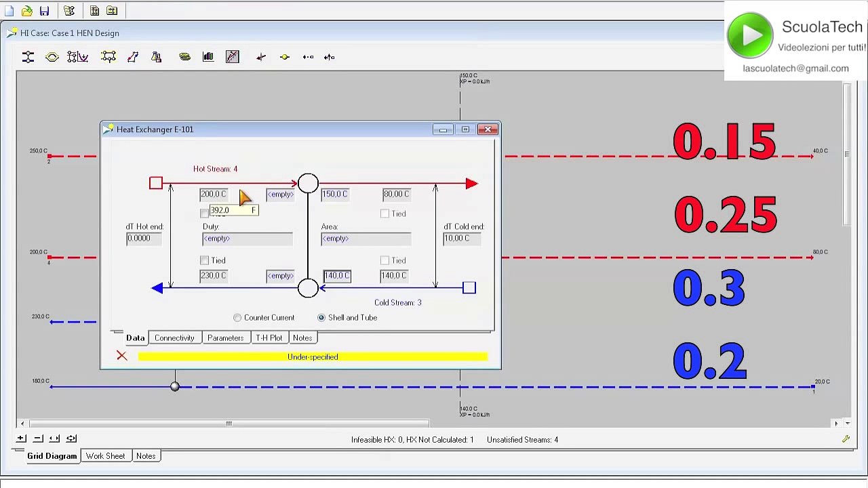Open the bottom Notes tab beside Work Sheet

coord(146,456)
